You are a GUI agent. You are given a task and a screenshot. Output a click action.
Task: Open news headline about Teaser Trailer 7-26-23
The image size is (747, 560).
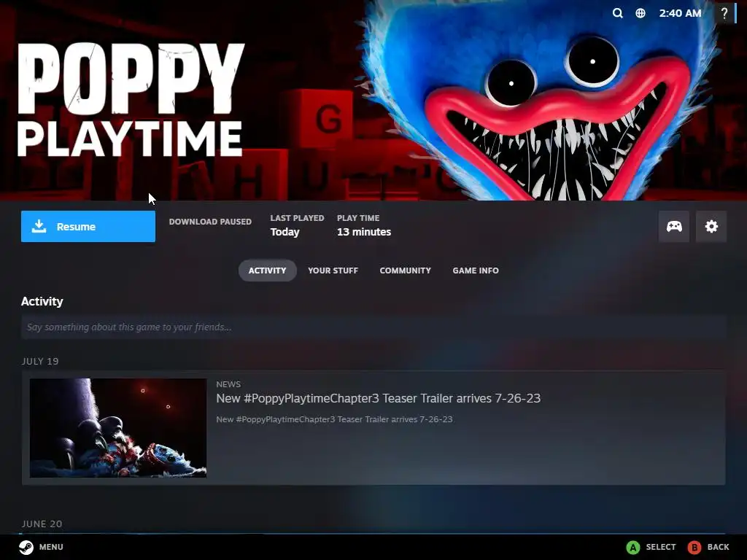[x=379, y=398]
